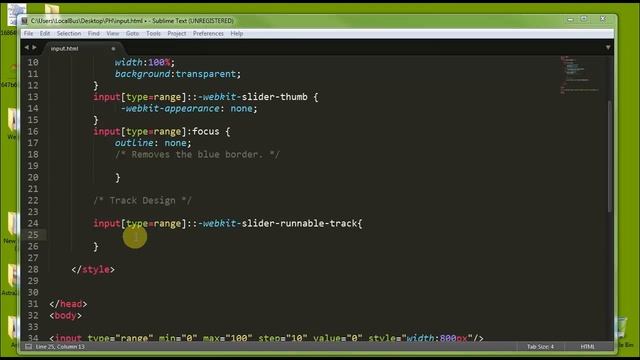640x360 pixels.
Task: Click the Sublime Text title bar icon
Action: (x=24, y=20)
